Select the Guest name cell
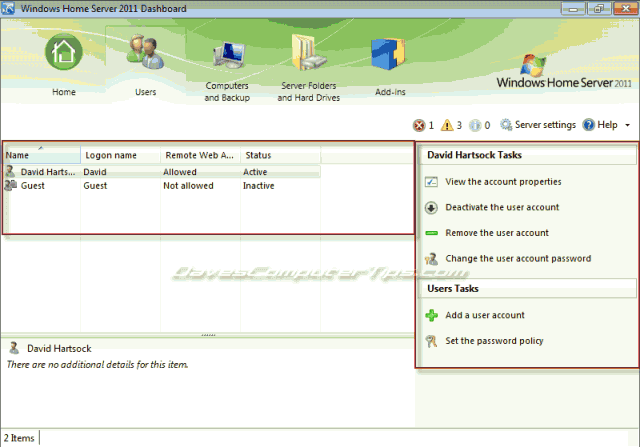The height and width of the screenshot is (447, 640). tap(33, 186)
